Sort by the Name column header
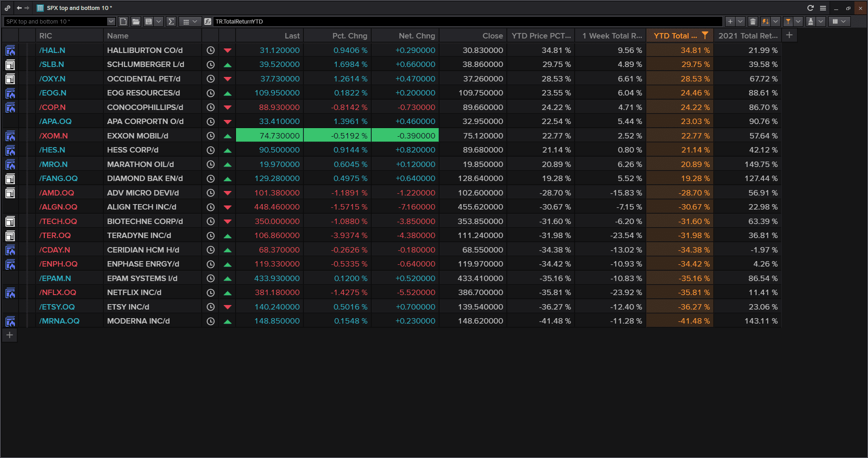This screenshot has width=868, height=458. 152,36
